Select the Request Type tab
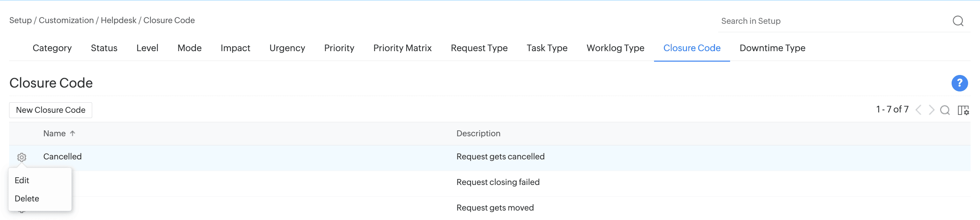This screenshot has width=980, height=220. coord(479,48)
